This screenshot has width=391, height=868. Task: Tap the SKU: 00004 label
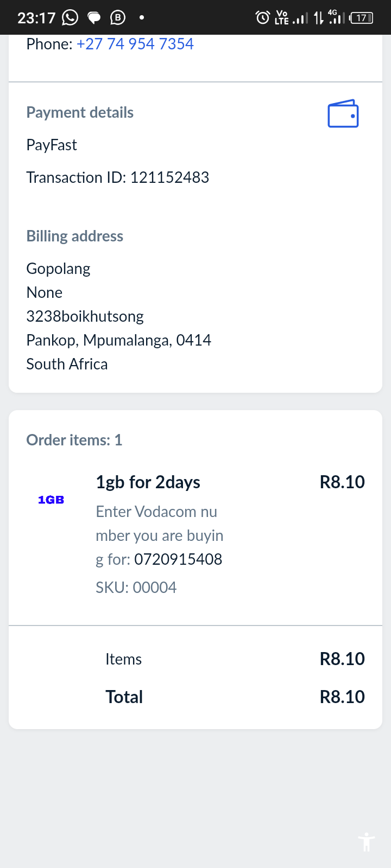136,588
